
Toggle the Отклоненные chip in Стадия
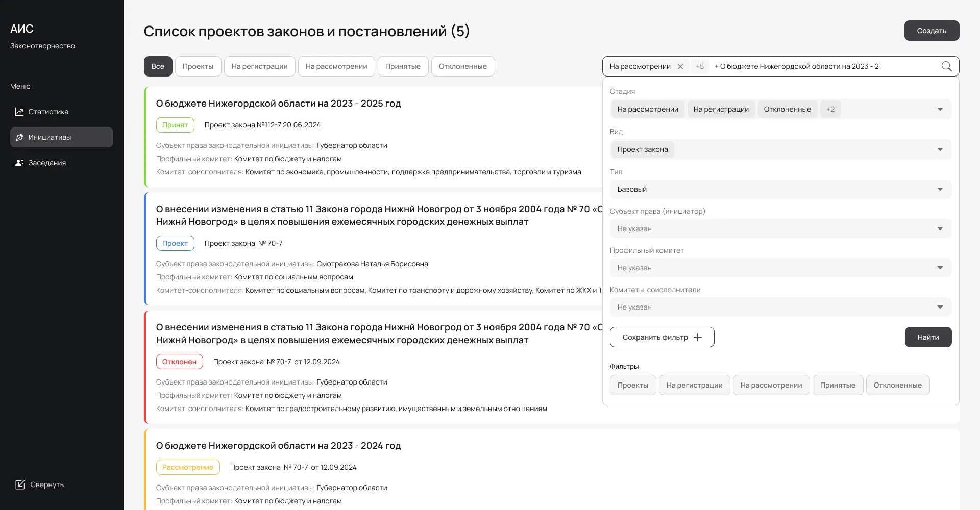(x=788, y=109)
